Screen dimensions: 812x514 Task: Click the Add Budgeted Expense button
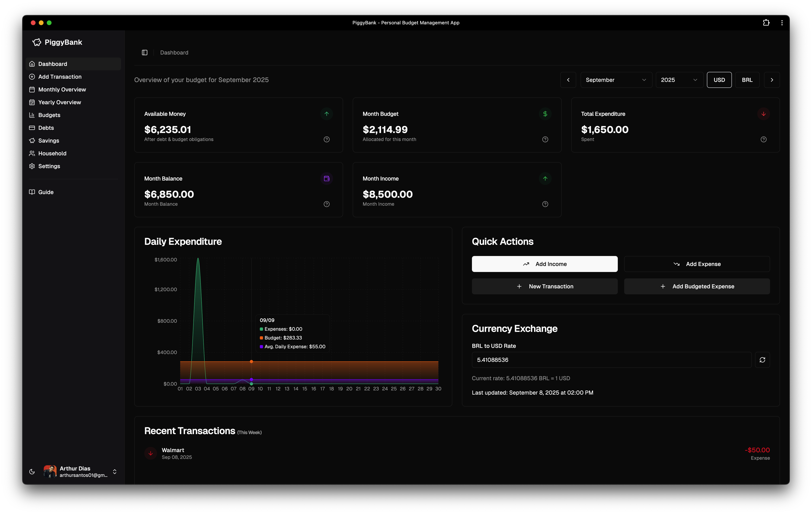click(x=697, y=287)
